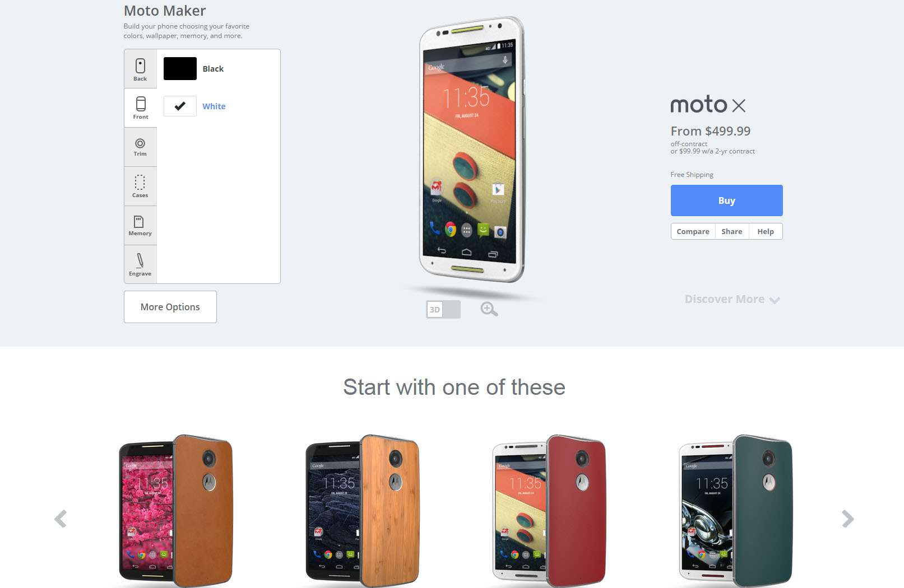
Task: Pick the Black front color swatch
Action: 180,69
